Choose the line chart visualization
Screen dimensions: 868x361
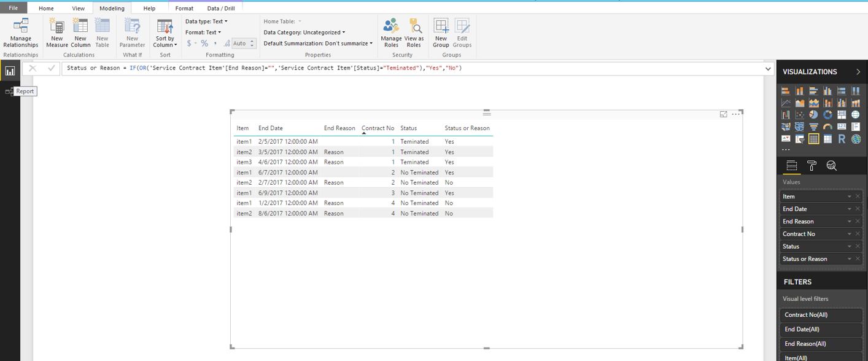pyautogui.click(x=786, y=103)
